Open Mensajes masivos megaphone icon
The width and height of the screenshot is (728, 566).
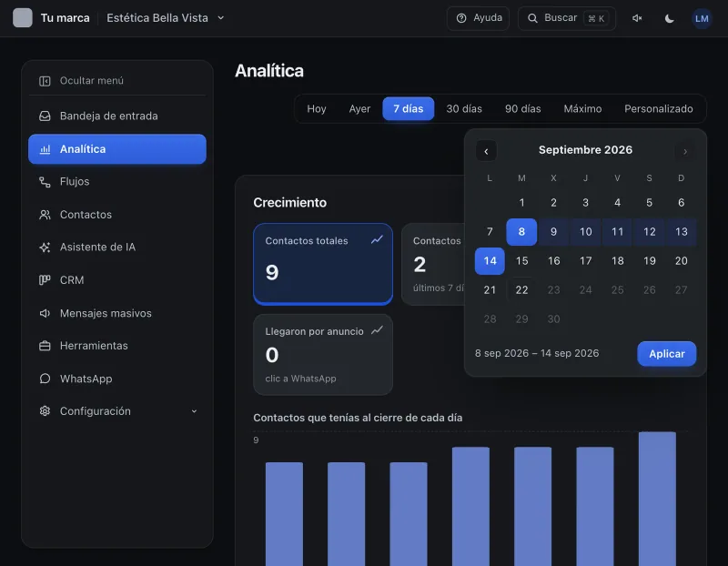(45, 313)
